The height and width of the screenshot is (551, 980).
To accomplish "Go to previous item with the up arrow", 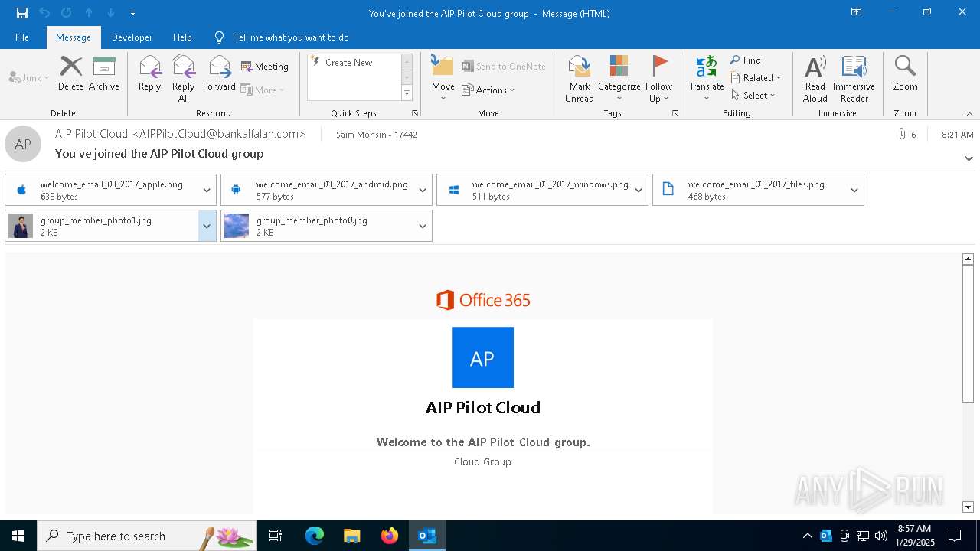I will tap(89, 12).
